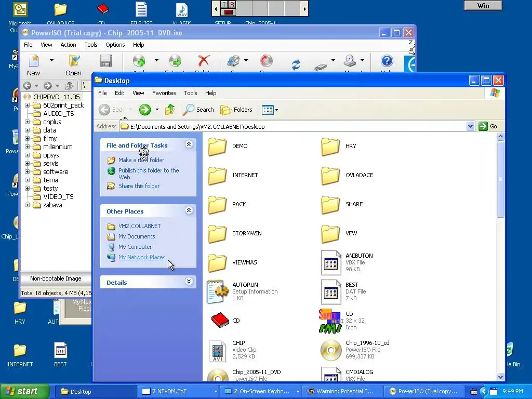The image size is (532, 399).
Task: Select AUDIO_TS folder in PowerISO tree
Action: pyautogui.click(x=58, y=114)
